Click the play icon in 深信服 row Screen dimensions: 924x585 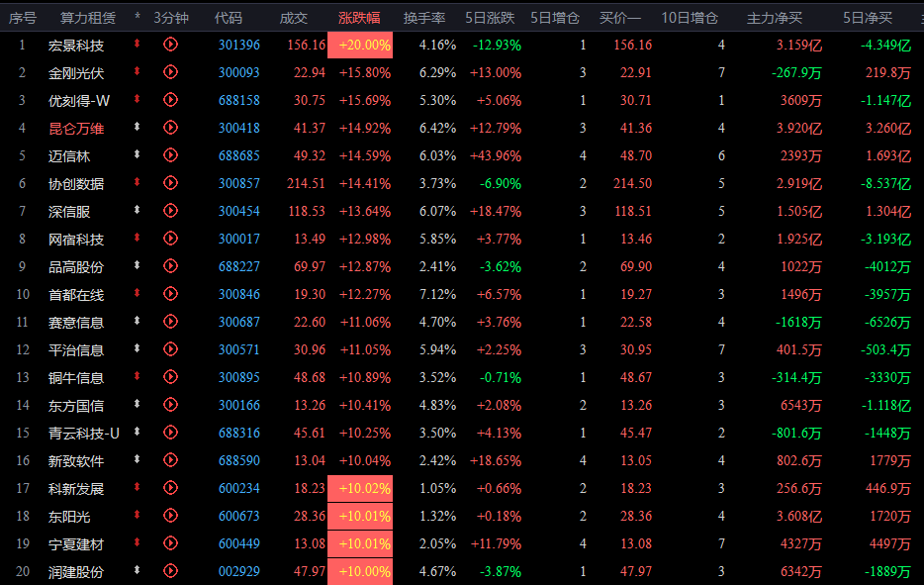pos(170,211)
